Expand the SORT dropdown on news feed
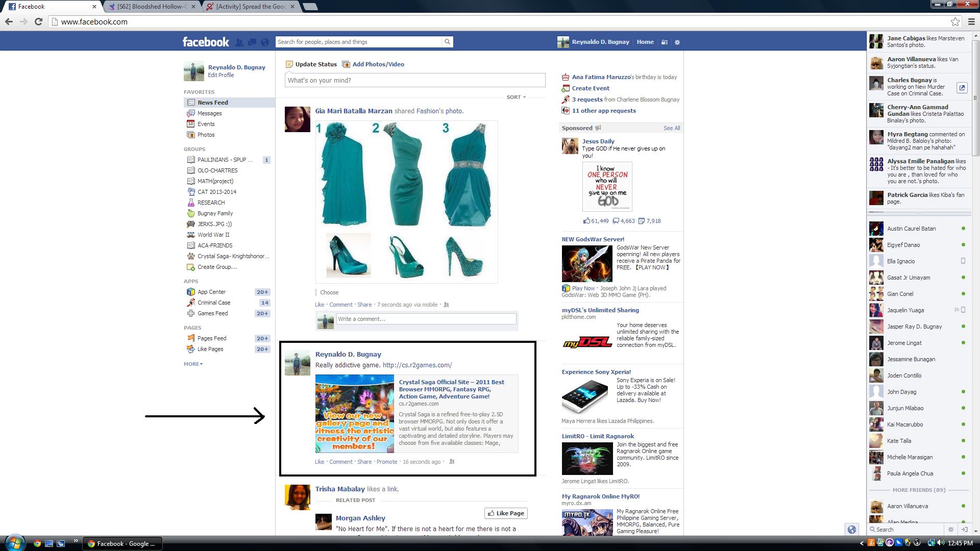980x551 pixels. click(516, 97)
